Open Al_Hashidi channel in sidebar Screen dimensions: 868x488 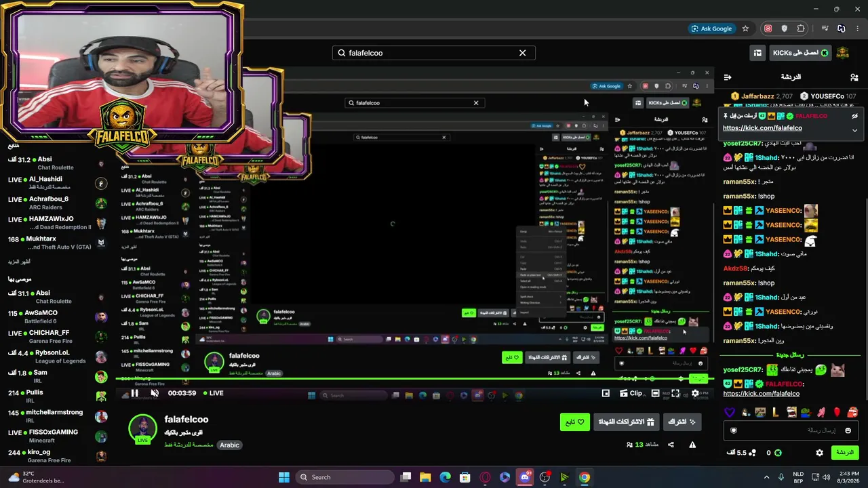tap(58, 183)
